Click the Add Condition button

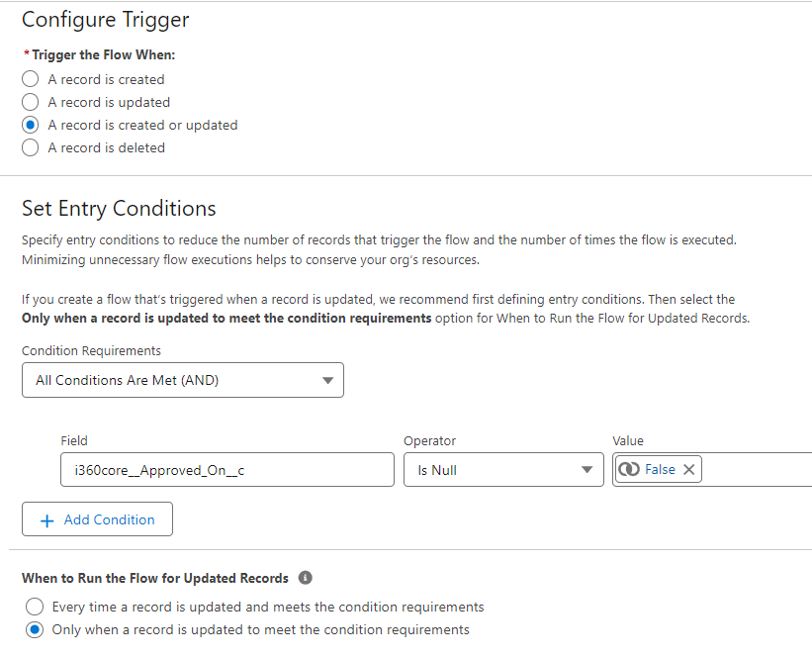[97, 519]
